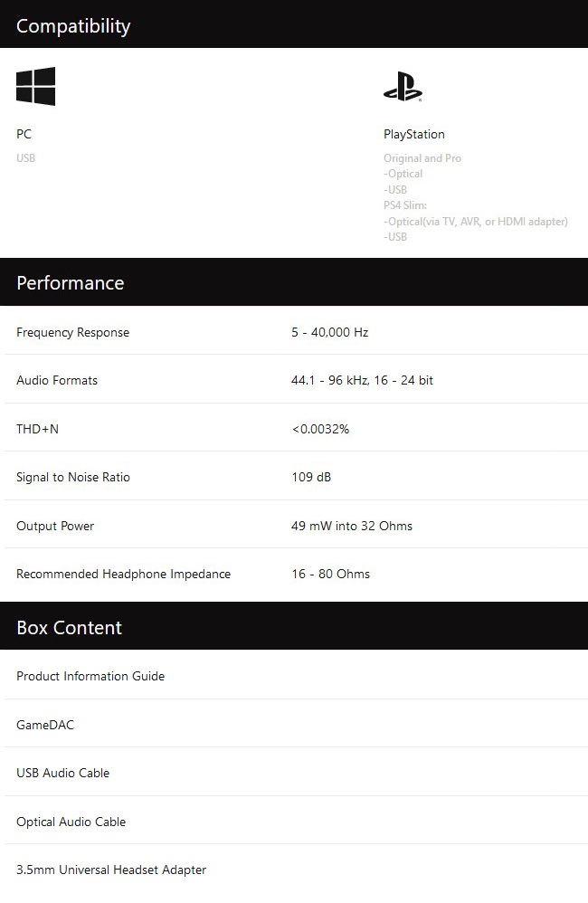Click Recommended Headphone Impedance label

coord(123,574)
